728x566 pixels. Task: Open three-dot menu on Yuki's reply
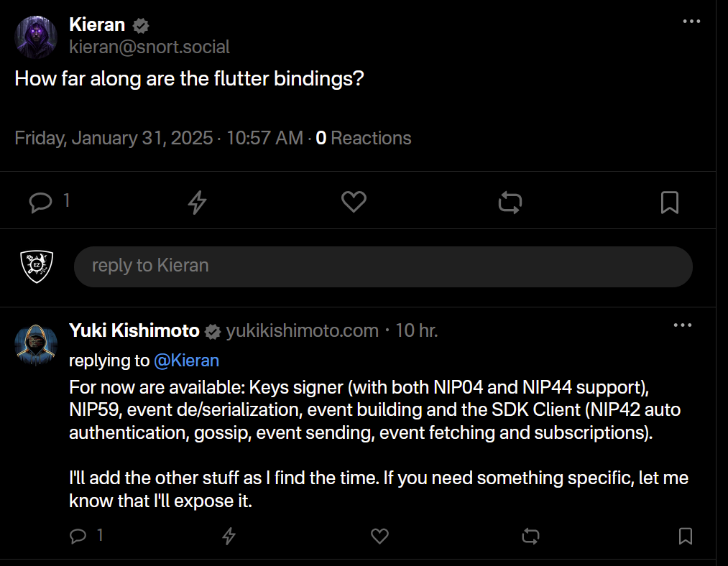click(682, 325)
